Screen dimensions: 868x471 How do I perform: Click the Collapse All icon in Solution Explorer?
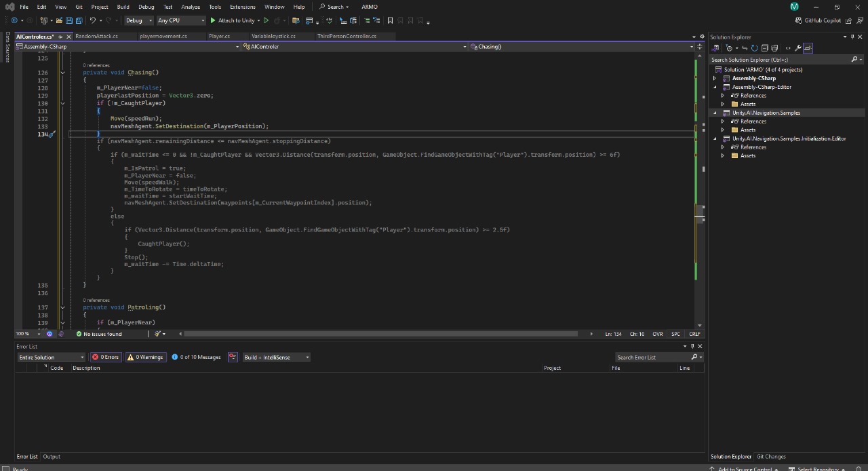[765, 48]
